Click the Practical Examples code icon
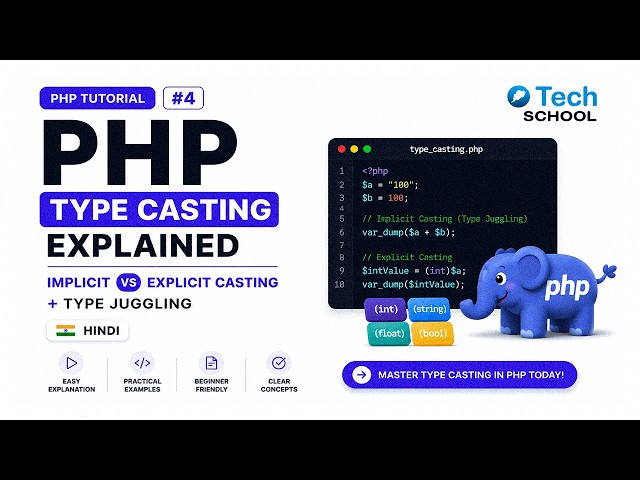The width and height of the screenshot is (640, 480). (142, 363)
